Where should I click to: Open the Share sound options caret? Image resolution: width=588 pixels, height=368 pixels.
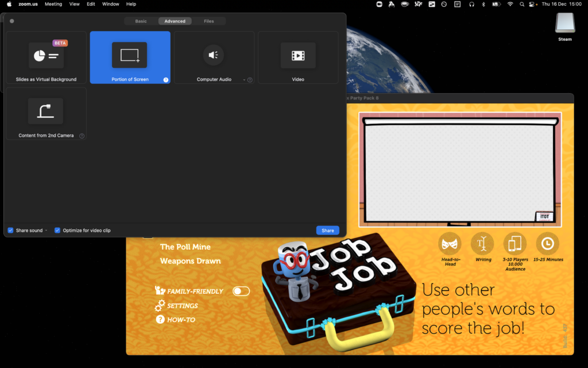(41, 230)
